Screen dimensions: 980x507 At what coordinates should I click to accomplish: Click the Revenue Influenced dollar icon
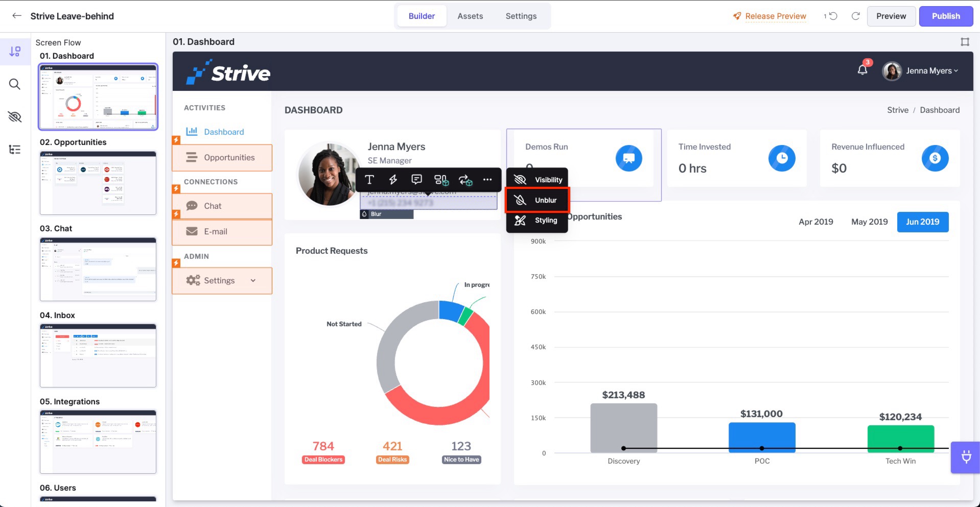pos(935,158)
